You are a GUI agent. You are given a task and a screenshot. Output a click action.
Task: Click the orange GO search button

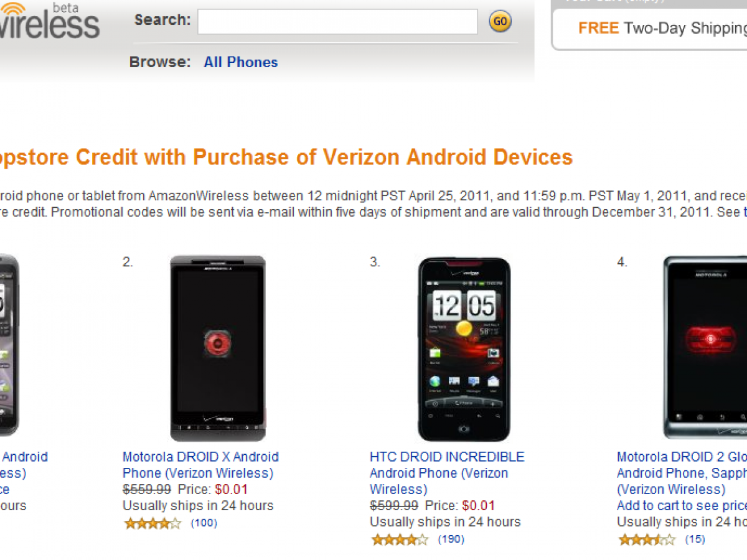click(500, 22)
